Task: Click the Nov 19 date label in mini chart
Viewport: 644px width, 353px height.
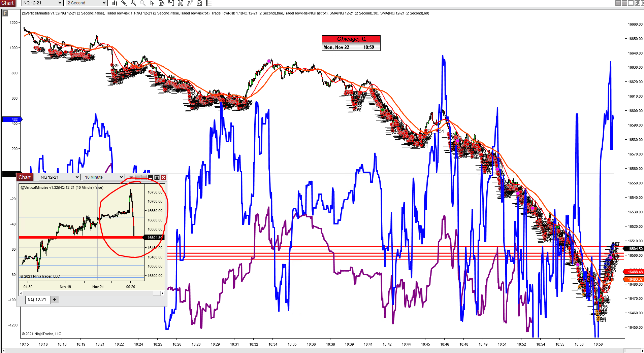Action: pyautogui.click(x=65, y=287)
